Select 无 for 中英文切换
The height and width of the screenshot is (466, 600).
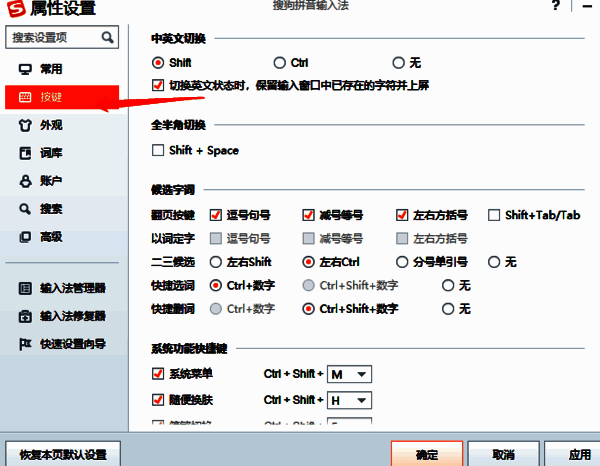pos(399,62)
